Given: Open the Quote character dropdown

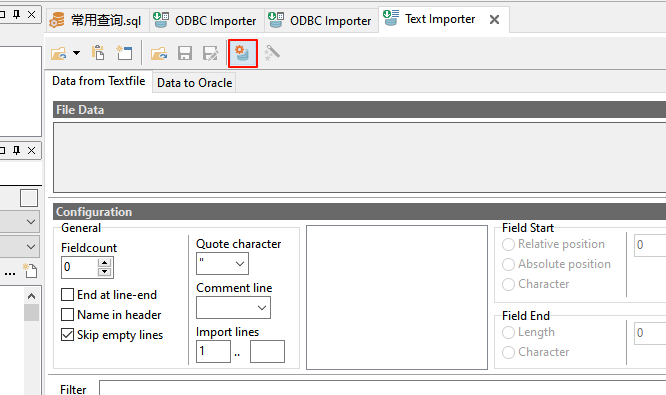Looking at the screenshot, I should point(240,264).
